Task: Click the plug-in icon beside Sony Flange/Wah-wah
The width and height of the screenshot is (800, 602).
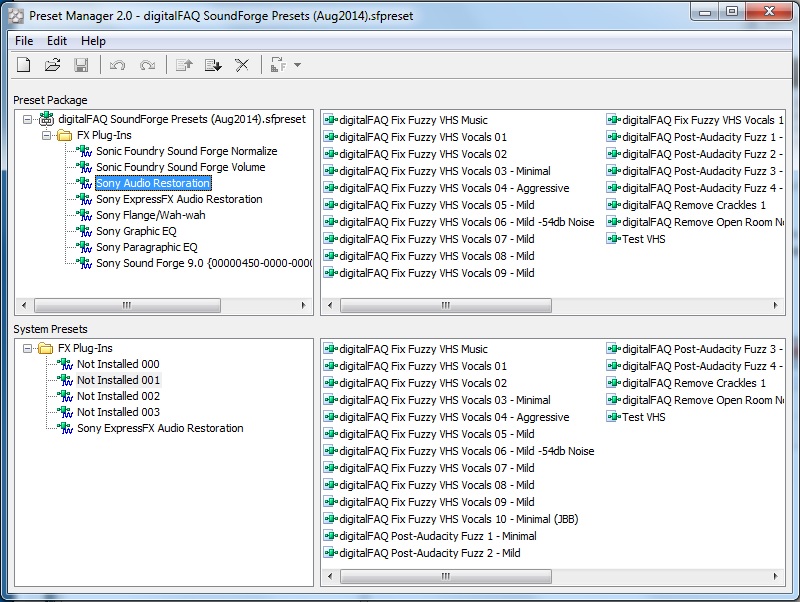Action: click(84, 215)
